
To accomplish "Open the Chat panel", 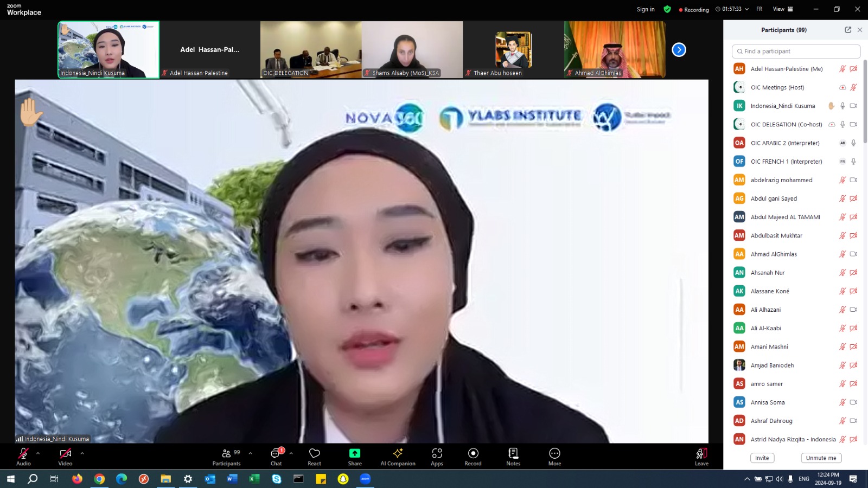I will point(276,456).
